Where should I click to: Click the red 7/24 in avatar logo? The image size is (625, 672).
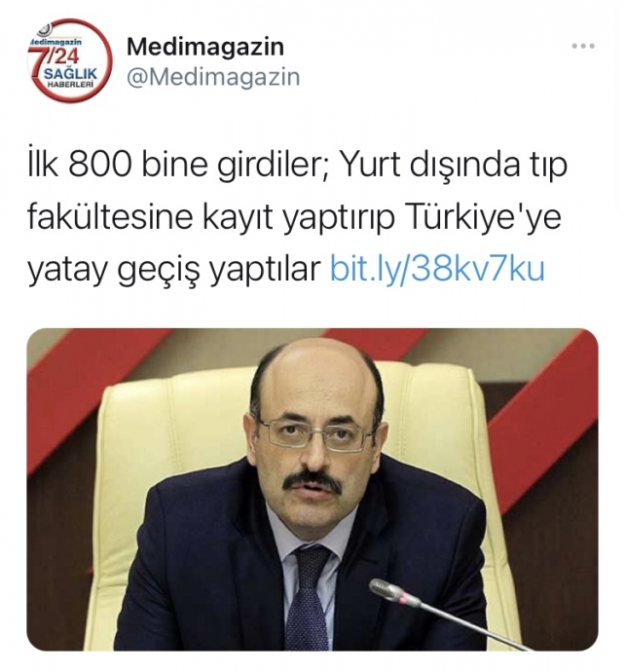(x=55, y=56)
